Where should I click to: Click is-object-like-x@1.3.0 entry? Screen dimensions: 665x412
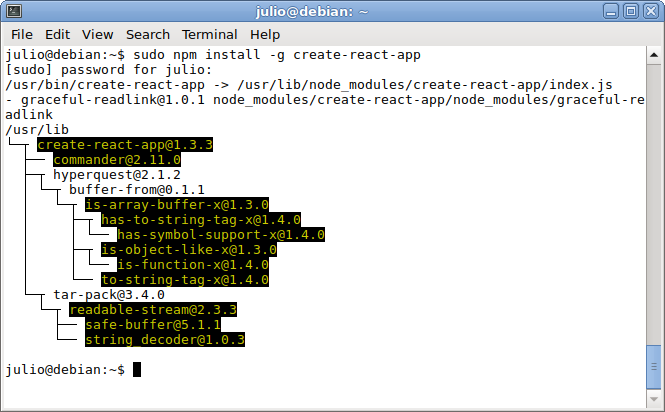click(x=189, y=250)
